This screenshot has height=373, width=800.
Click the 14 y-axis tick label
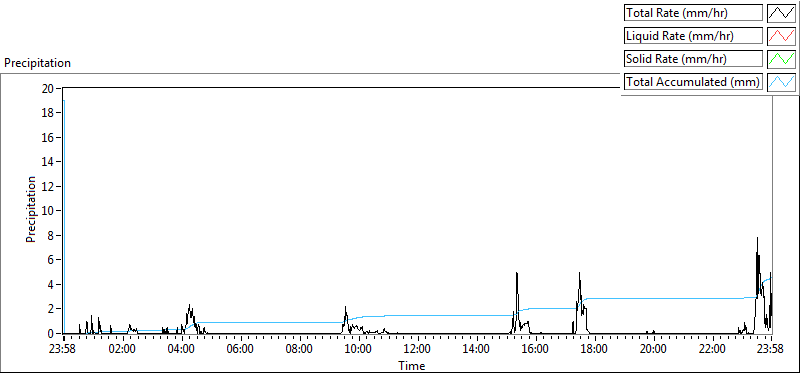(49, 162)
